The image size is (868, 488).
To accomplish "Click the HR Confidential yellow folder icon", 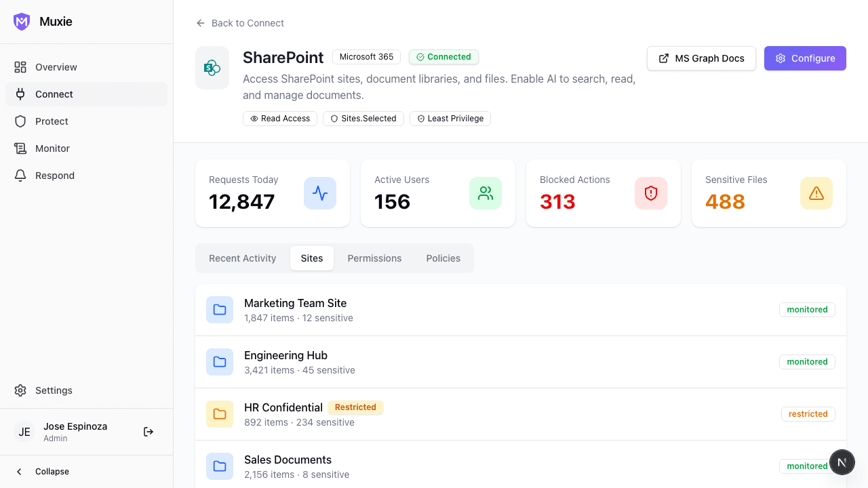I will tap(220, 414).
